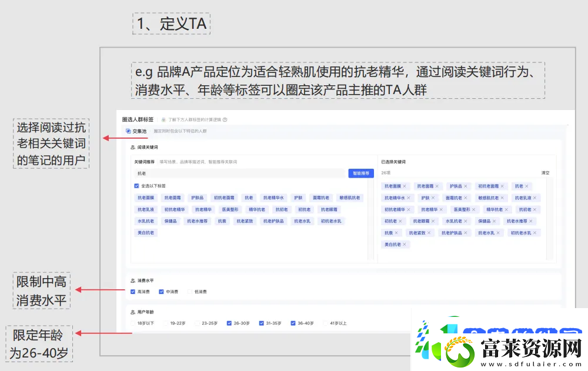Remove selected keyword 初抗老精华 via its X
This screenshot has width=588, height=371.
point(409,209)
